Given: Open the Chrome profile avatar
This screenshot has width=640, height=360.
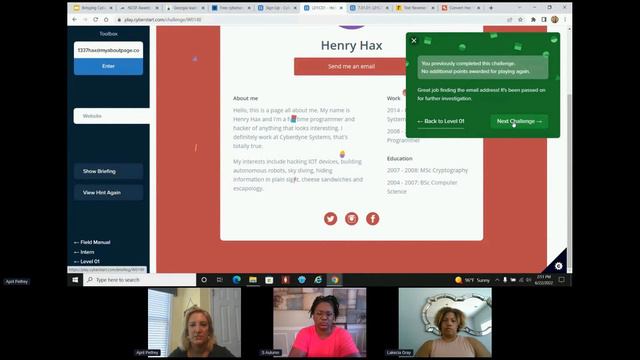Looking at the screenshot, I should (554, 20).
